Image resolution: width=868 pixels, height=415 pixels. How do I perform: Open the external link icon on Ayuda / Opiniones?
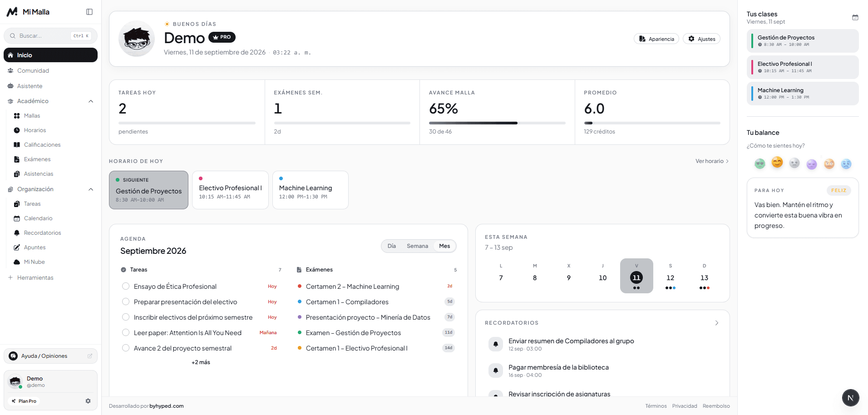90,356
